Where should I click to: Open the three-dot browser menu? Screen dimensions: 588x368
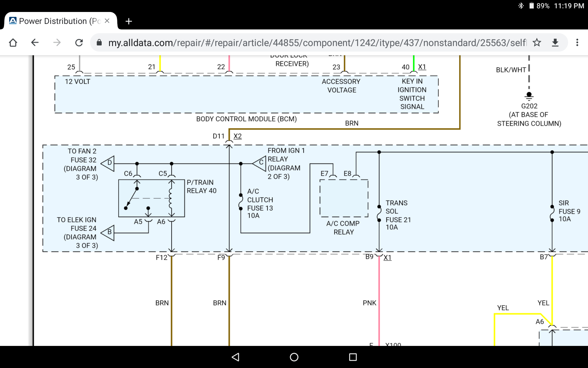(577, 43)
